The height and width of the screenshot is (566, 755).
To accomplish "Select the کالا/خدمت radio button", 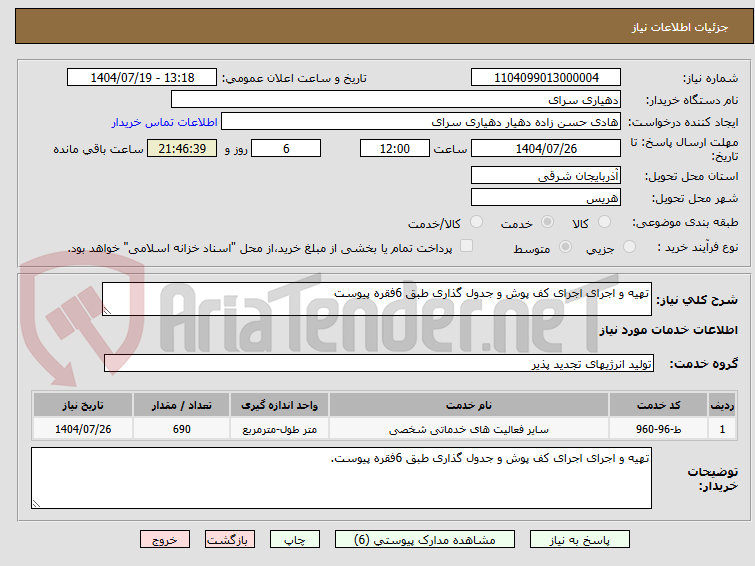I will pos(476,222).
